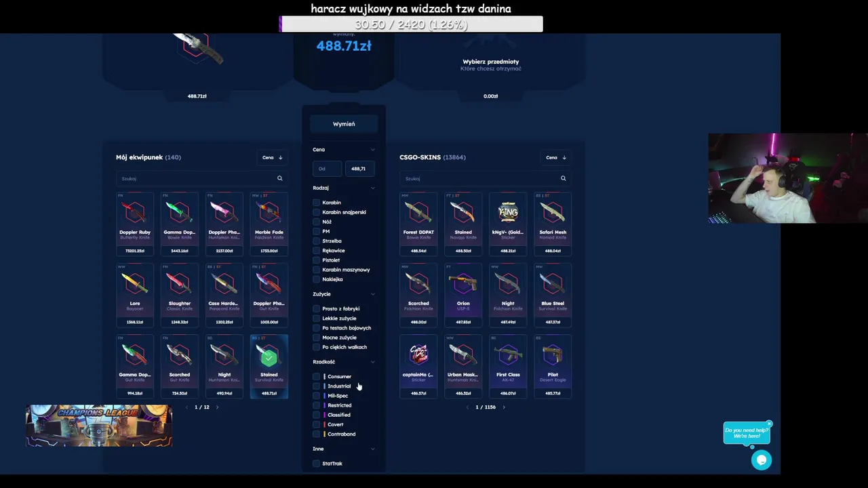Screen dimensions: 868x488
Task: Pick the Orion USP-S skin
Action: [x=463, y=295]
